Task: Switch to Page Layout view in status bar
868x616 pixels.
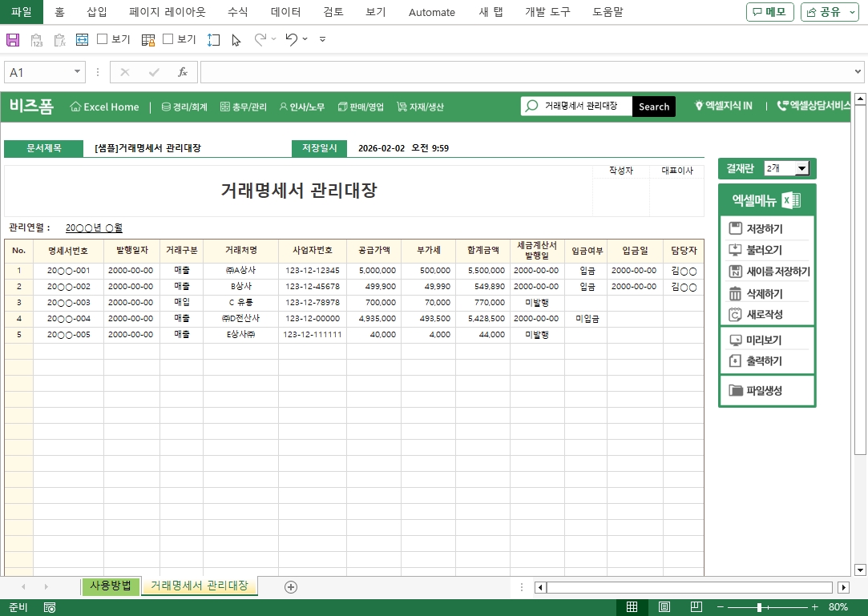Action: pyautogui.click(x=664, y=607)
